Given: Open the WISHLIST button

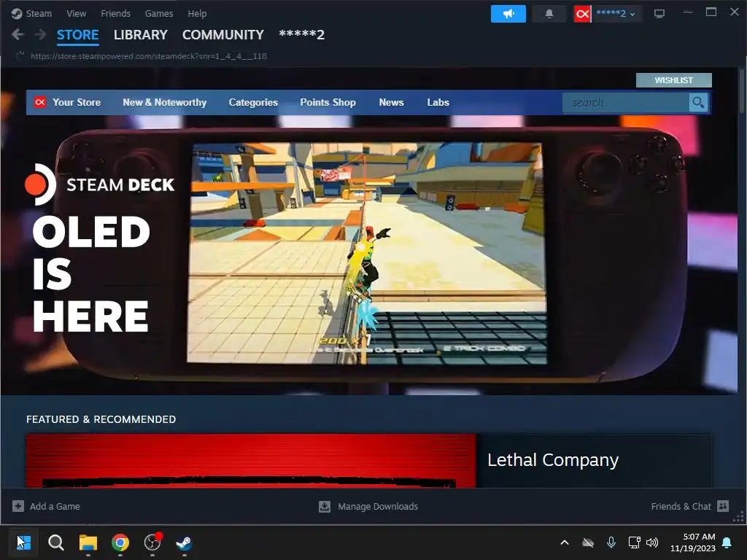Looking at the screenshot, I should (673, 80).
